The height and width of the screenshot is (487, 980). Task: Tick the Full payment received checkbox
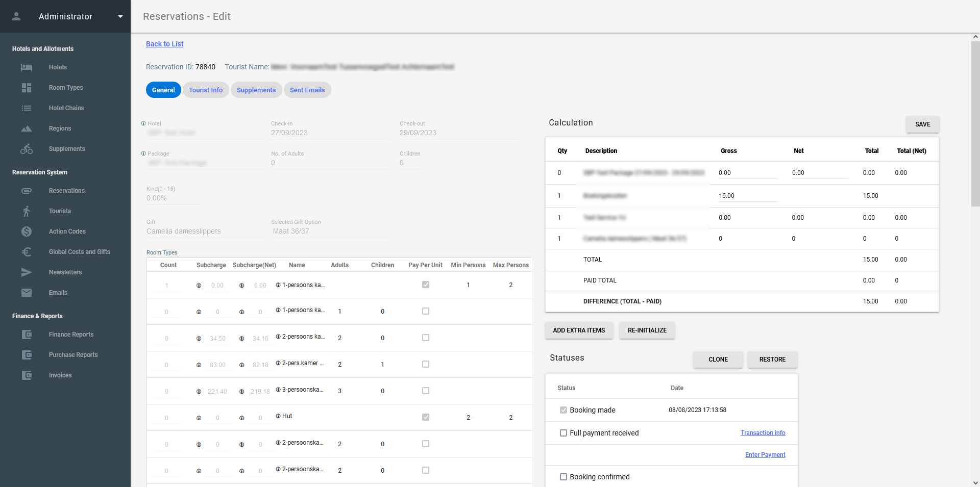click(563, 433)
